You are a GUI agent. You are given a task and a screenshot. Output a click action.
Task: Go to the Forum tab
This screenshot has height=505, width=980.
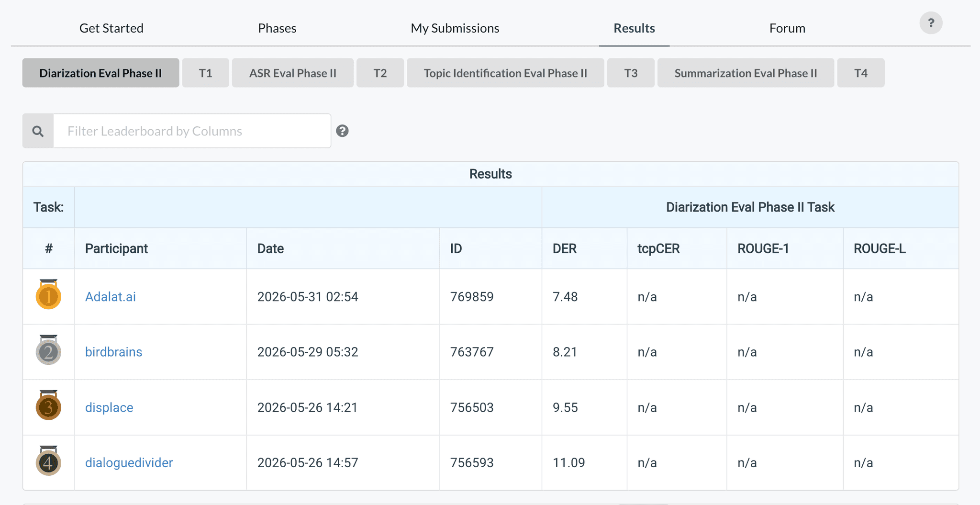coord(787,28)
